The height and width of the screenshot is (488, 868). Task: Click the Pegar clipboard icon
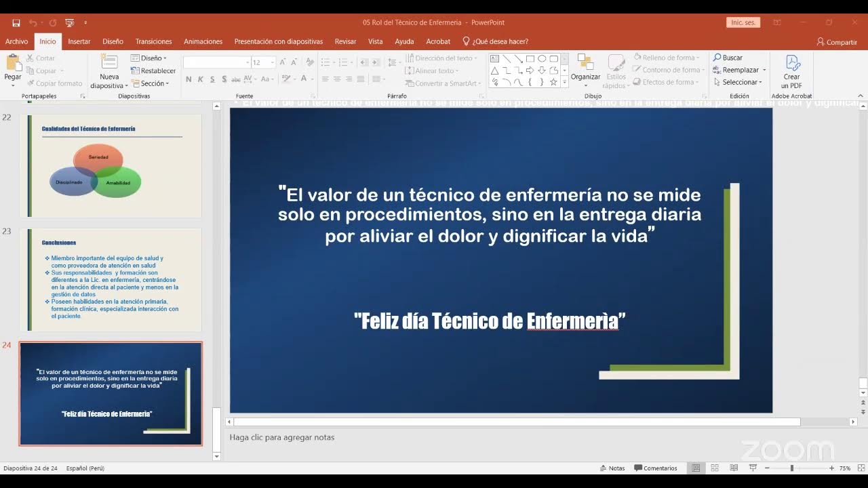pos(13,63)
